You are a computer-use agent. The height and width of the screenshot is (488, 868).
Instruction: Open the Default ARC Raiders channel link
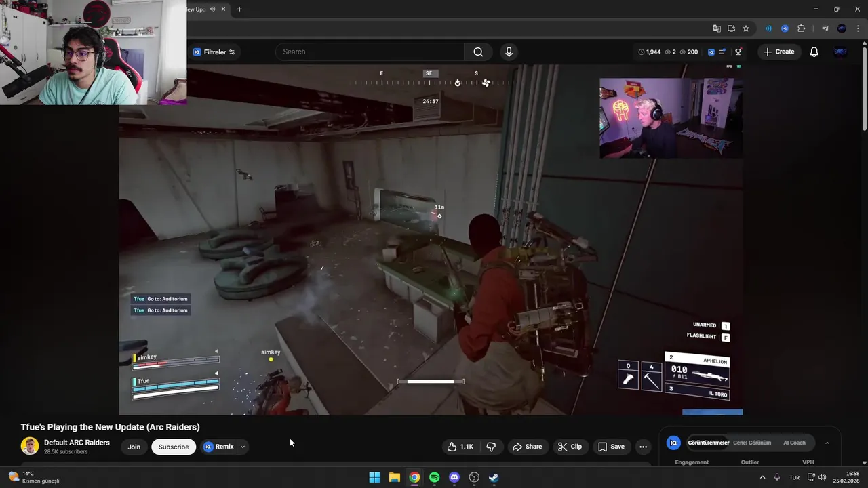(x=77, y=443)
